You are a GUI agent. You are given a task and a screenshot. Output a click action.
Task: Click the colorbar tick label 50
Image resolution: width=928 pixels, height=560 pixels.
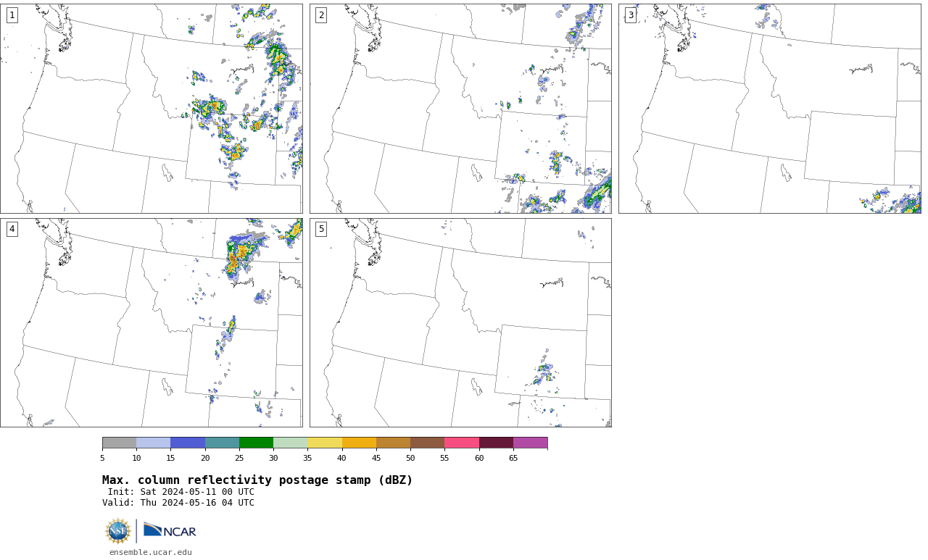click(x=410, y=458)
